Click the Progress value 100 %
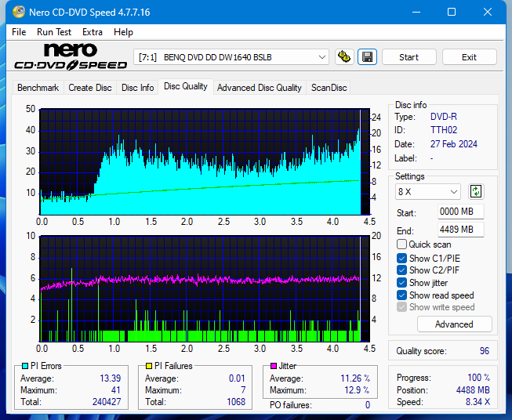Screen dimensions: 512x420 pyautogui.click(x=478, y=378)
